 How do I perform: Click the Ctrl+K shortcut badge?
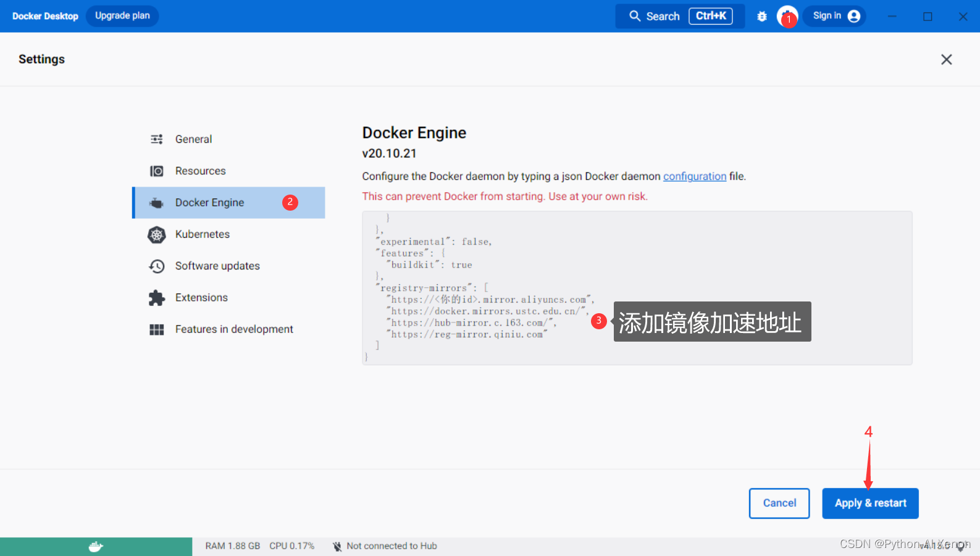pyautogui.click(x=711, y=16)
